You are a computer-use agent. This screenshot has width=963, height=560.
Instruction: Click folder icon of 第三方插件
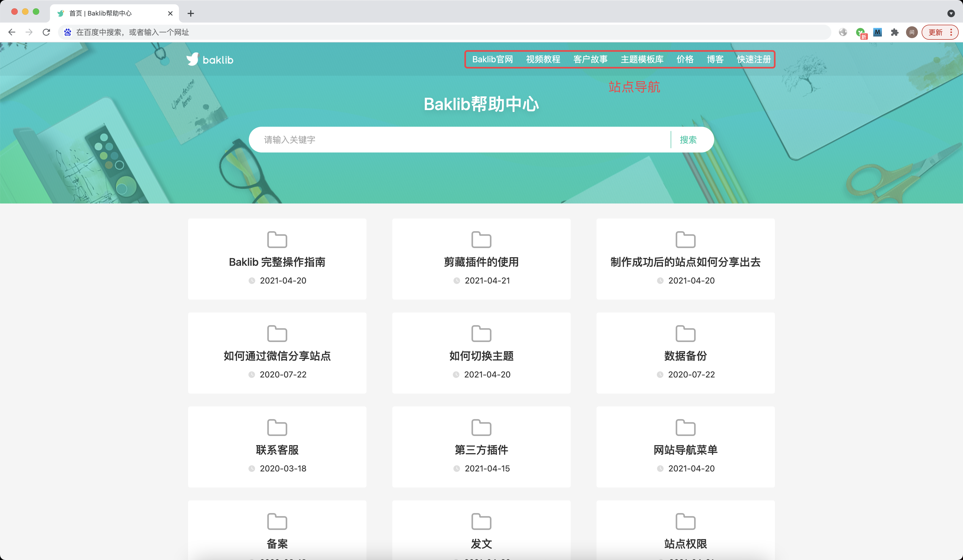[x=481, y=427]
